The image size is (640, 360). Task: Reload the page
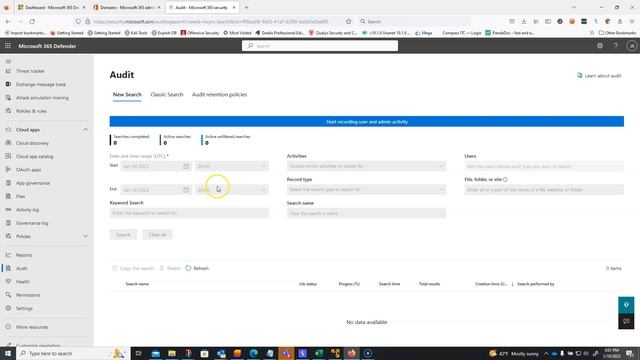tap(32, 21)
